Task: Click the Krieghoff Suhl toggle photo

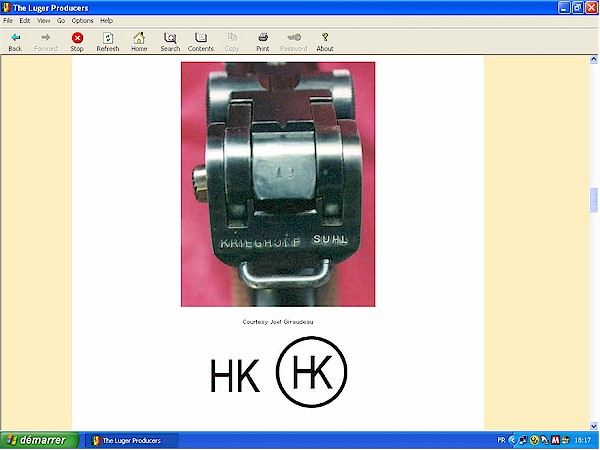Action: [x=278, y=184]
